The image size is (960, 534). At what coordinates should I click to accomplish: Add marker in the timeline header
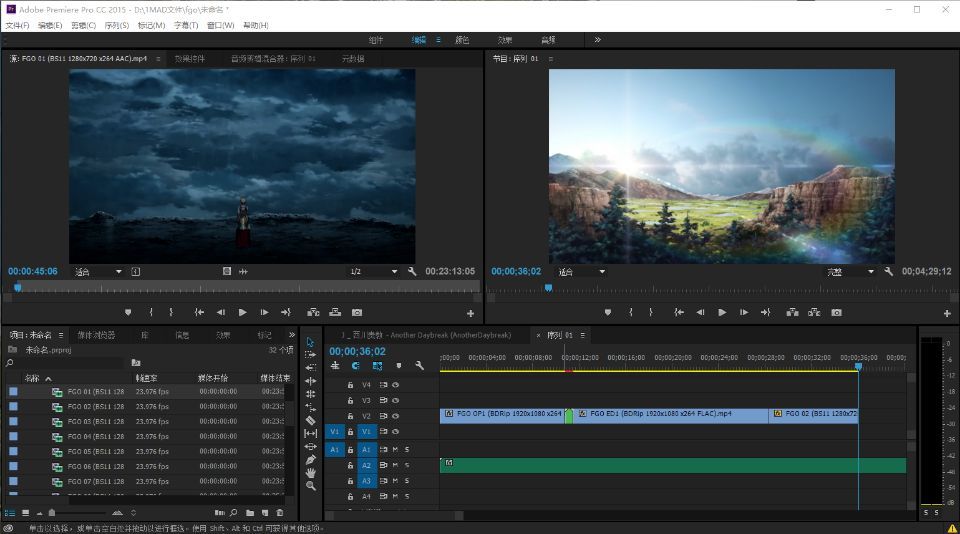click(399, 366)
